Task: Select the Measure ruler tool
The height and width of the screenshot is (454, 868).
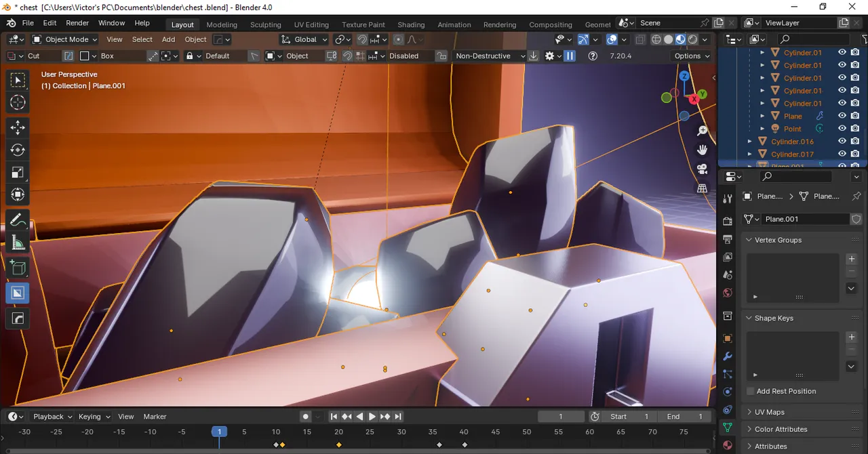Action: tap(18, 243)
